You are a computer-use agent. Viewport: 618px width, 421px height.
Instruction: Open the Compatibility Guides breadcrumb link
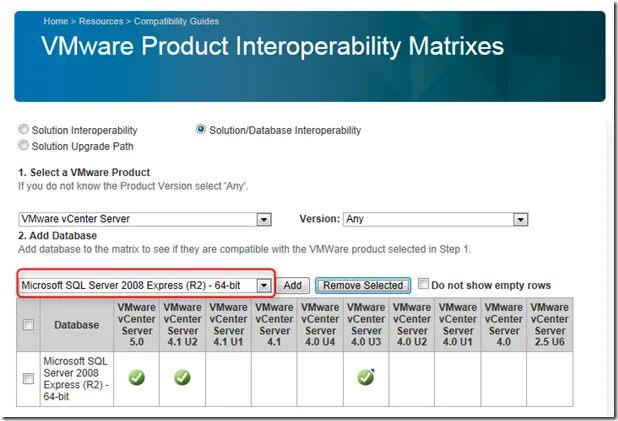coord(176,21)
